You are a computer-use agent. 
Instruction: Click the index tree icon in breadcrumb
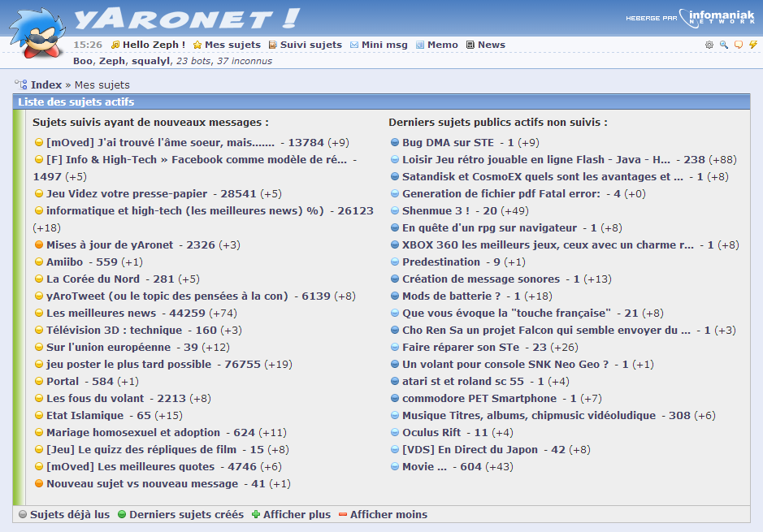point(21,84)
